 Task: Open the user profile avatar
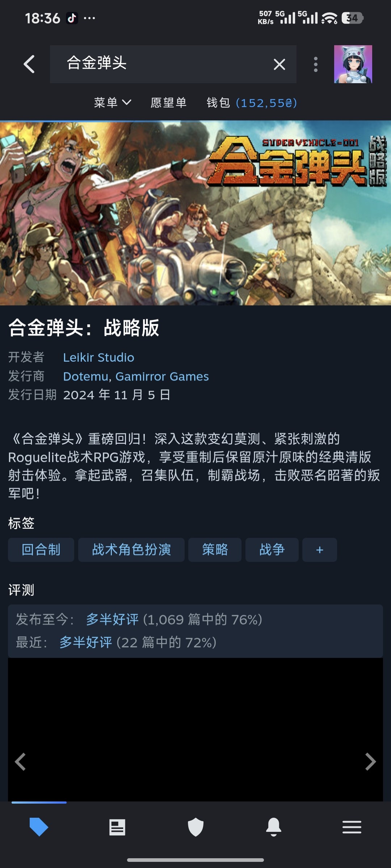pos(353,64)
